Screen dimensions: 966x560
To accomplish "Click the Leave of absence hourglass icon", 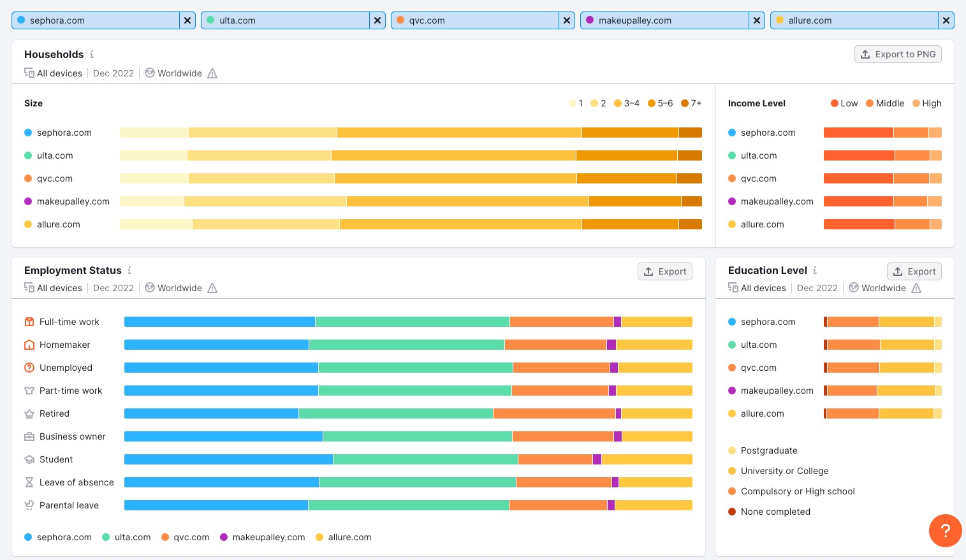I will pos(29,482).
